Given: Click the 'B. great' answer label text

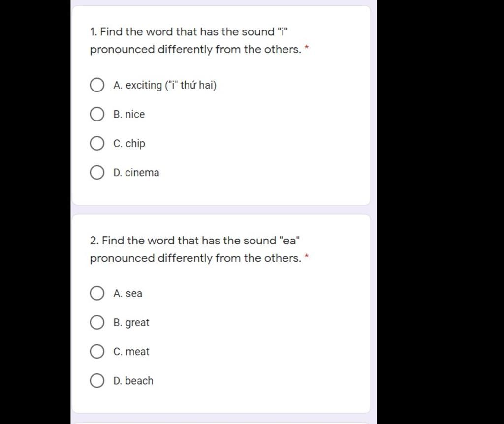Looking at the screenshot, I should tap(131, 323).
